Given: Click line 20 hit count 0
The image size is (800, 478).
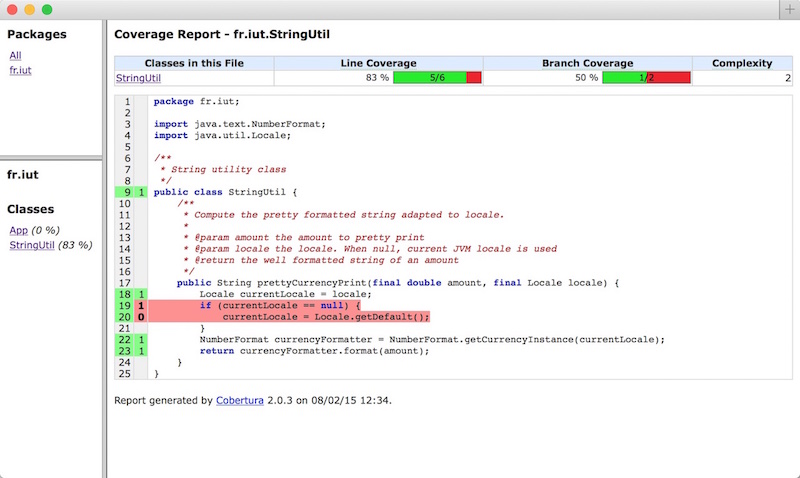Looking at the screenshot, I should pos(141,317).
